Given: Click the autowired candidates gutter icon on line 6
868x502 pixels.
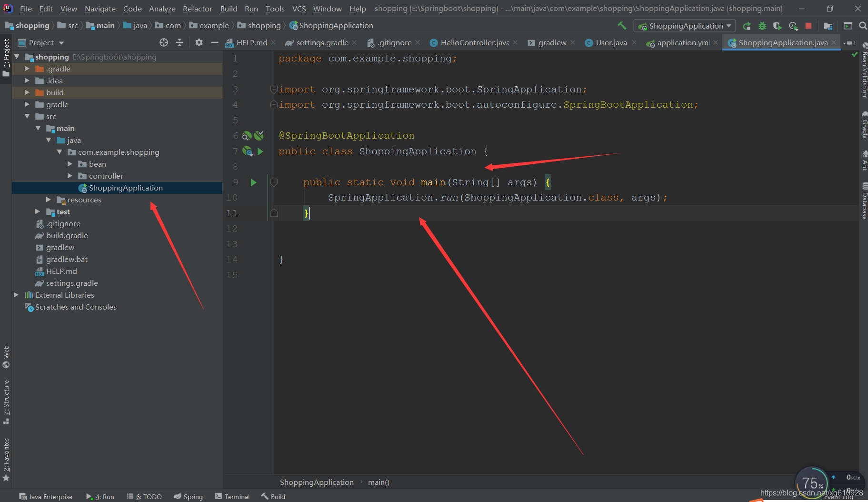Looking at the screenshot, I should pos(259,136).
